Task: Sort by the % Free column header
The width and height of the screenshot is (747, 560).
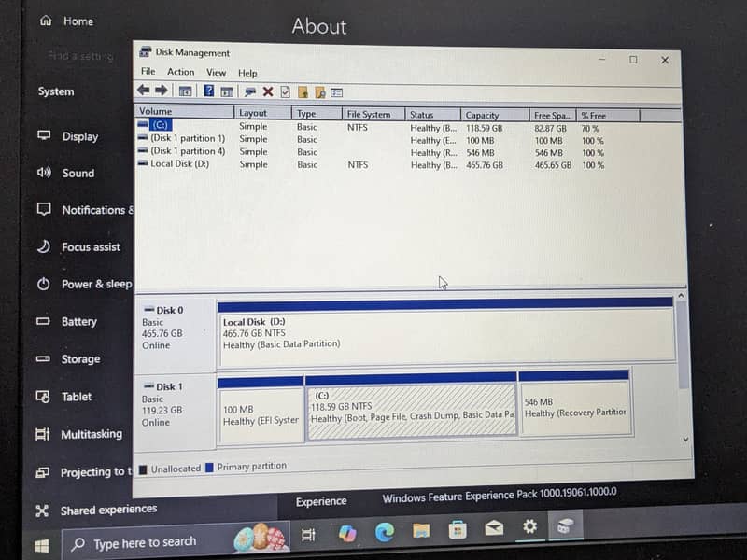Action: pos(608,116)
